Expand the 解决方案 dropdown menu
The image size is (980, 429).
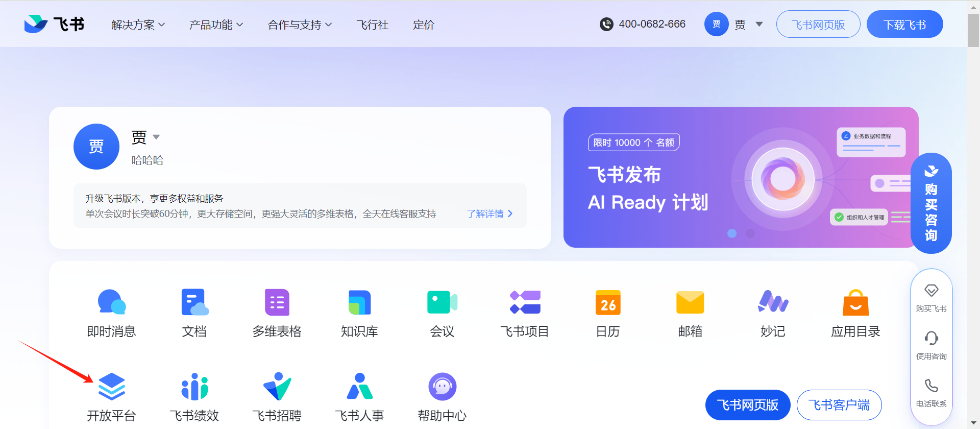click(138, 25)
